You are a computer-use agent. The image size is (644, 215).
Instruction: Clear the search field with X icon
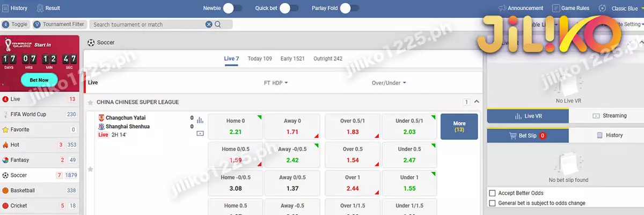pos(209,24)
